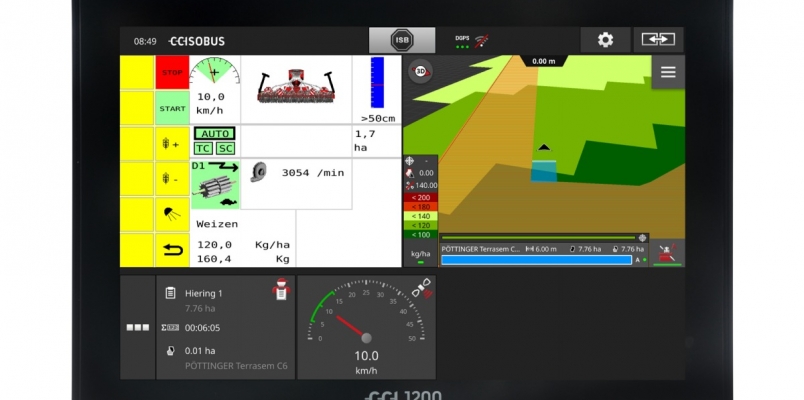Image resolution: width=804 pixels, height=400 pixels.
Task: Increase seed rate with grain plus softkey
Action: tap(172, 144)
